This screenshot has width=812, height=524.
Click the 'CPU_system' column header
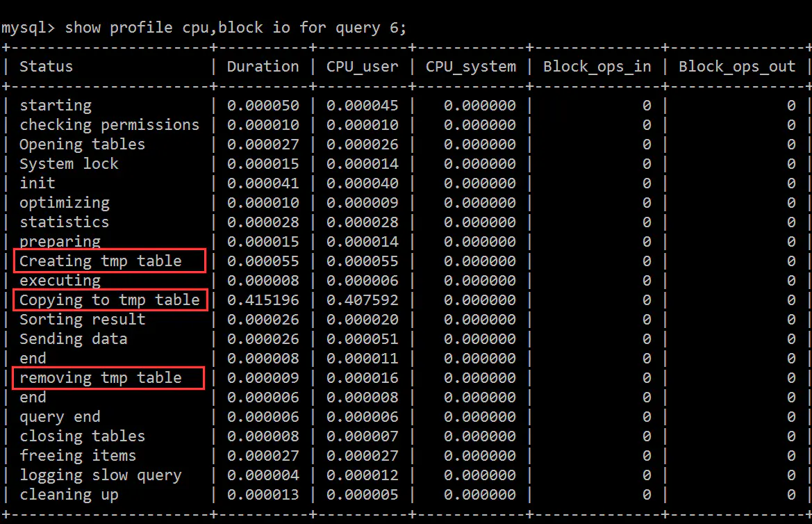point(470,66)
